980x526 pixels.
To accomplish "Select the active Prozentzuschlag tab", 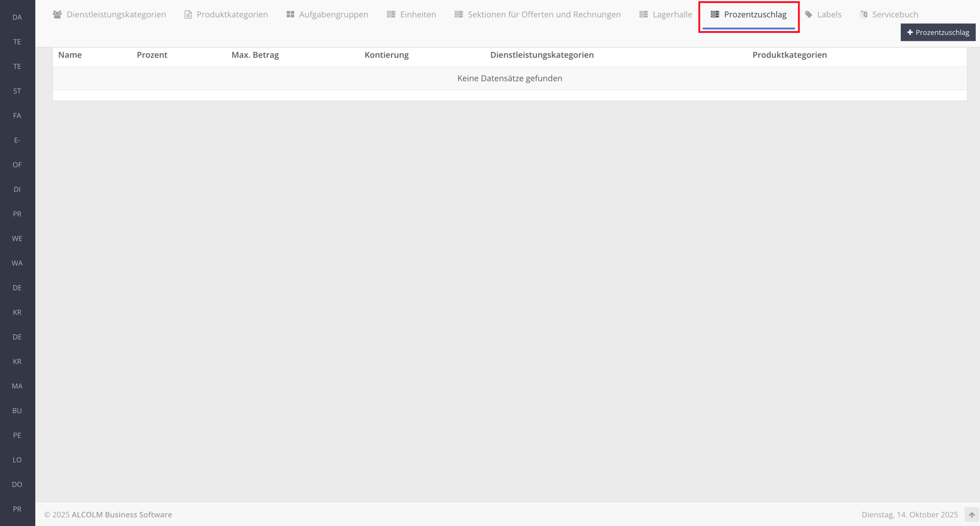I will coord(754,15).
